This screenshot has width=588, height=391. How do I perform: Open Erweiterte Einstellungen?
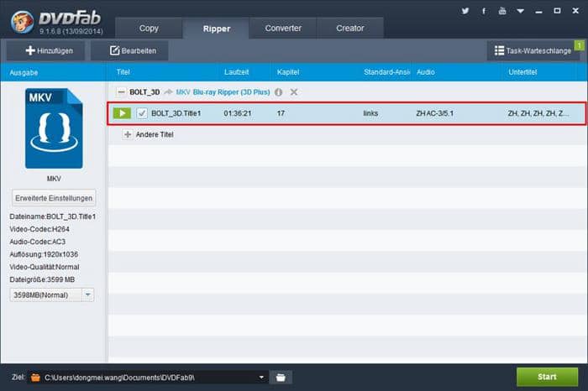54,198
